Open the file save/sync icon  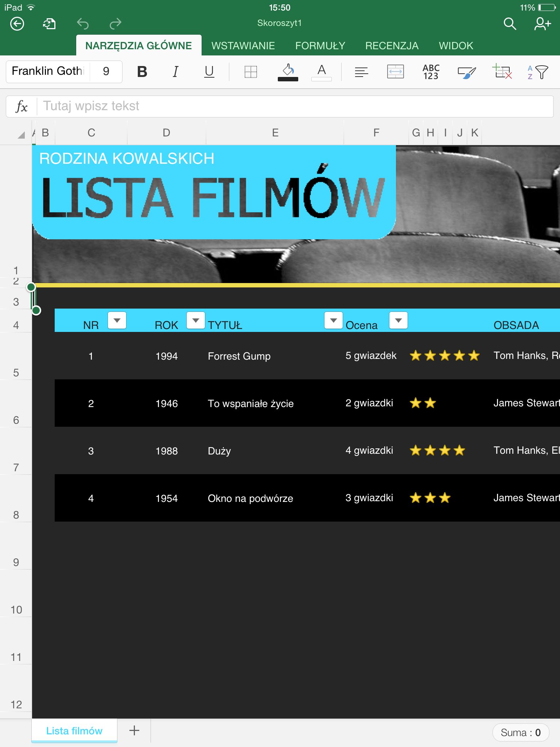(49, 24)
